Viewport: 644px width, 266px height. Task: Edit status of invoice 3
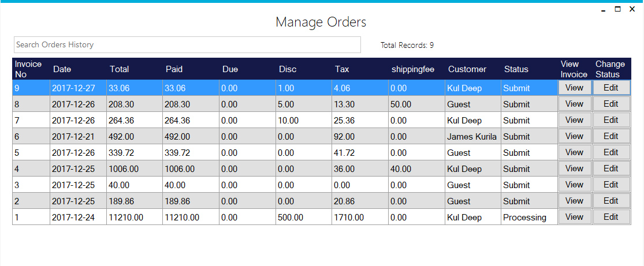611,185
